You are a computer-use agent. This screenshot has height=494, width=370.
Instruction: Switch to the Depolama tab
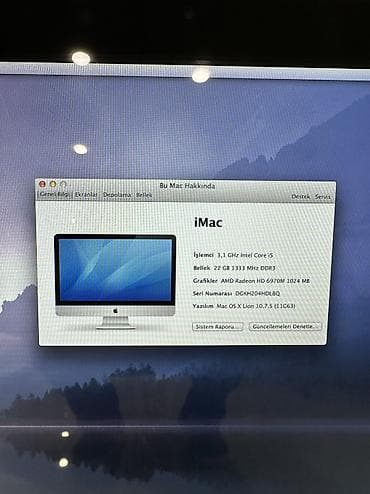pyautogui.click(x=117, y=195)
